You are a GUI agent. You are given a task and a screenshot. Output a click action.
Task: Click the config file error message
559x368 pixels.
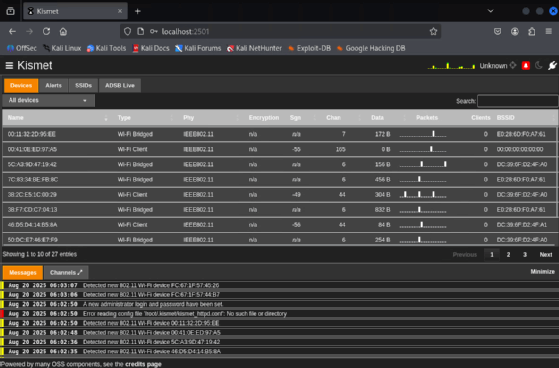(x=185, y=314)
